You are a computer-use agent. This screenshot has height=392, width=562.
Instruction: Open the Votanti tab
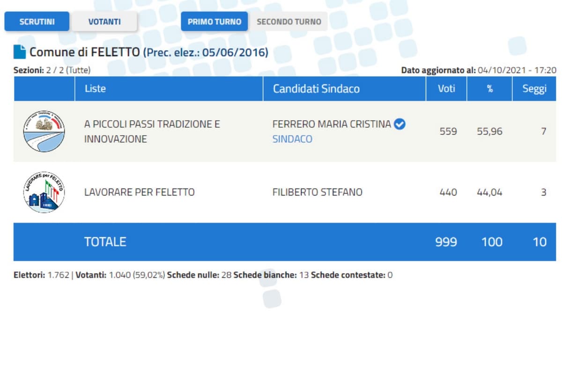[104, 22]
